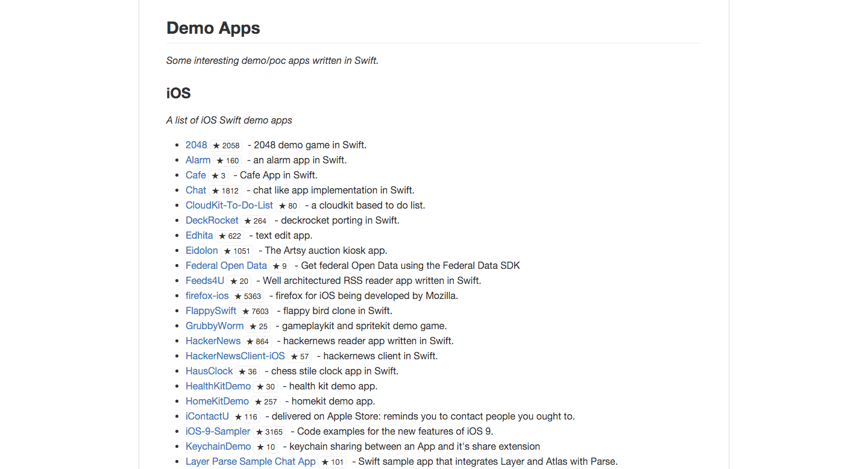Go to the GrubbyWorm link
This screenshot has width=868, height=469.
[215, 326]
